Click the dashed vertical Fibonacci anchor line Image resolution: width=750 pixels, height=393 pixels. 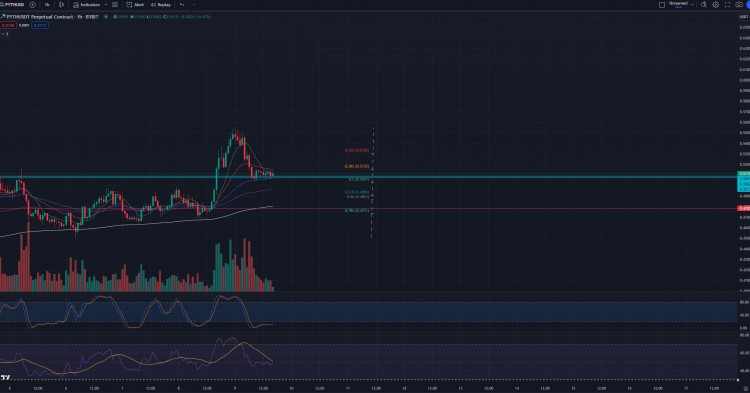tap(373, 182)
